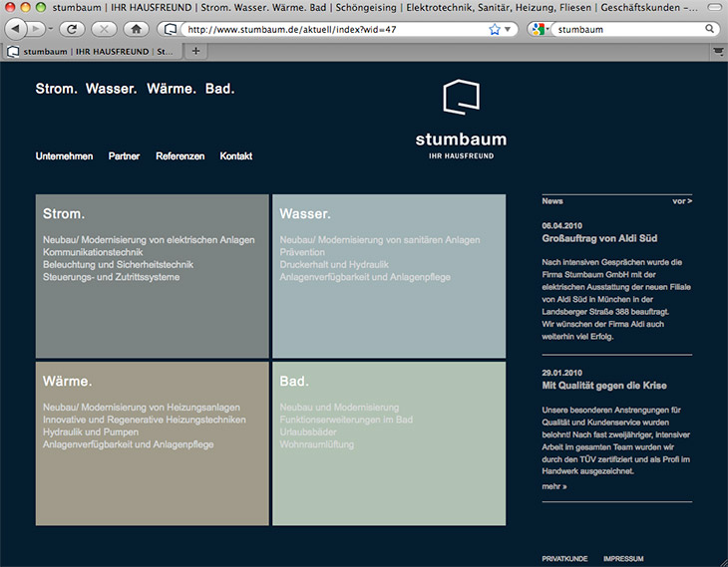Image resolution: width=728 pixels, height=567 pixels.
Task: Click 'Funktionserweiterungen im Bad' text
Action: click(346, 420)
